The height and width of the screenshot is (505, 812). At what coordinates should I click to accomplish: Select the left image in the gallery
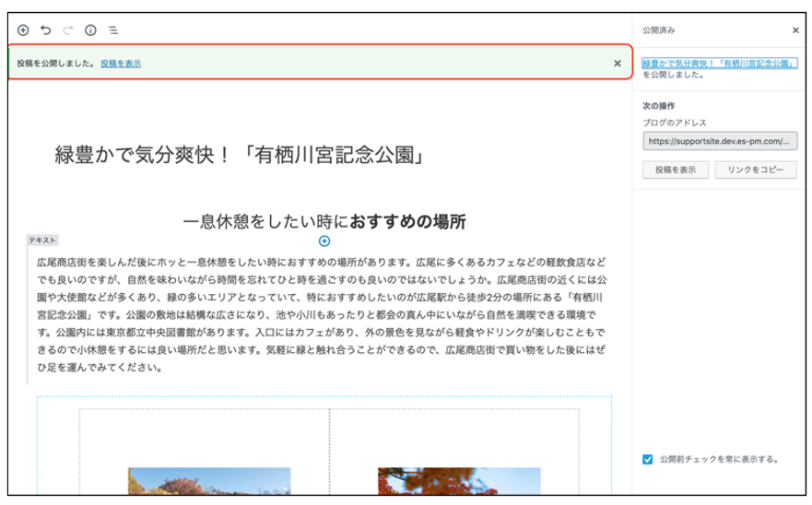[x=209, y=481]
